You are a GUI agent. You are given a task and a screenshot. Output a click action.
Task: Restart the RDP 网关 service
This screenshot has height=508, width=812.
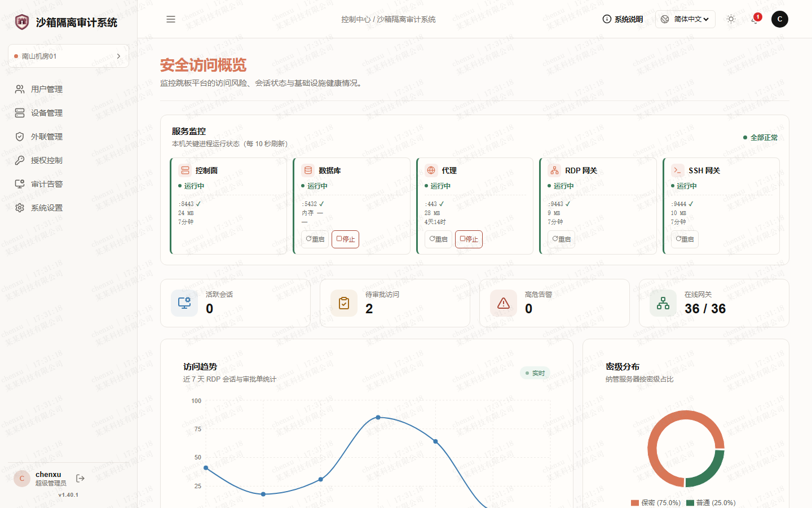562,239
